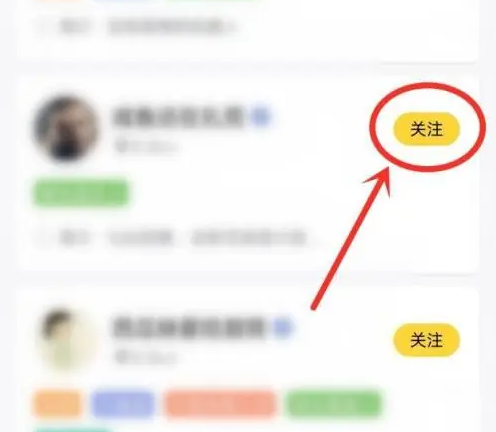Open the dark circular profile avatar
This screenshot has height=432, width=496.
tap(67, 129)
